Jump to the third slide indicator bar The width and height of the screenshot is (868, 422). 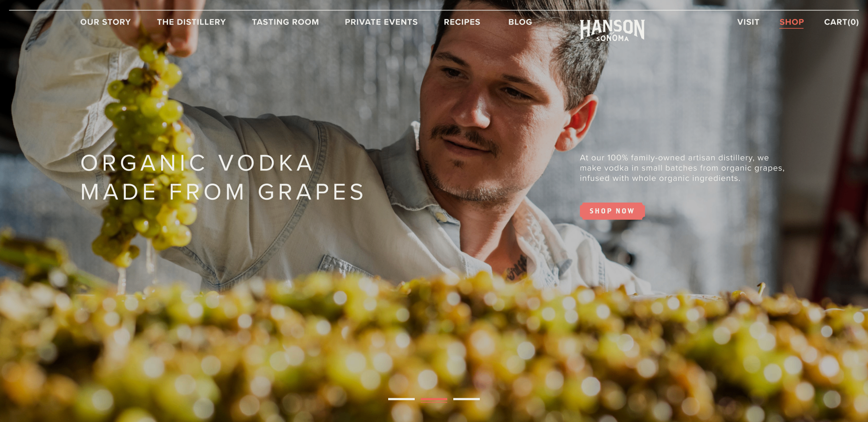[467, 399]
